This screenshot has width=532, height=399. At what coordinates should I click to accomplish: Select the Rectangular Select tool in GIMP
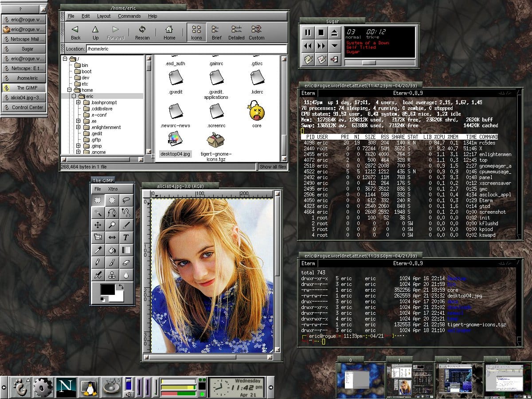[98, 200]
